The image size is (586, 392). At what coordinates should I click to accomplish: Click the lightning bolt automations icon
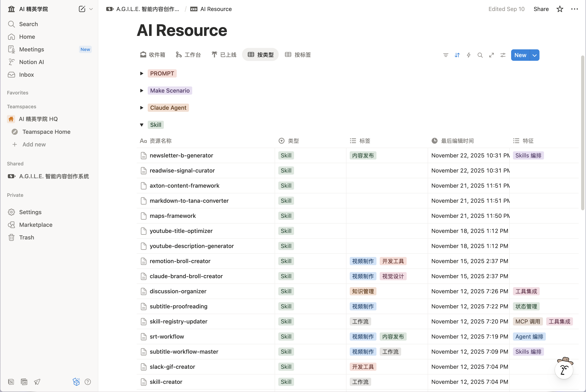point(468,55)
